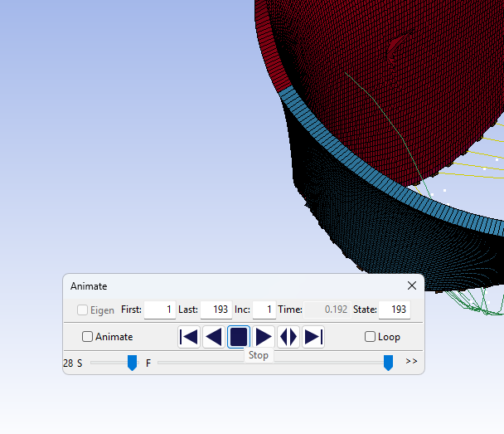Screen dimensions: 504x434
Task: Click the First state input field
Action: tap(160, 310)
